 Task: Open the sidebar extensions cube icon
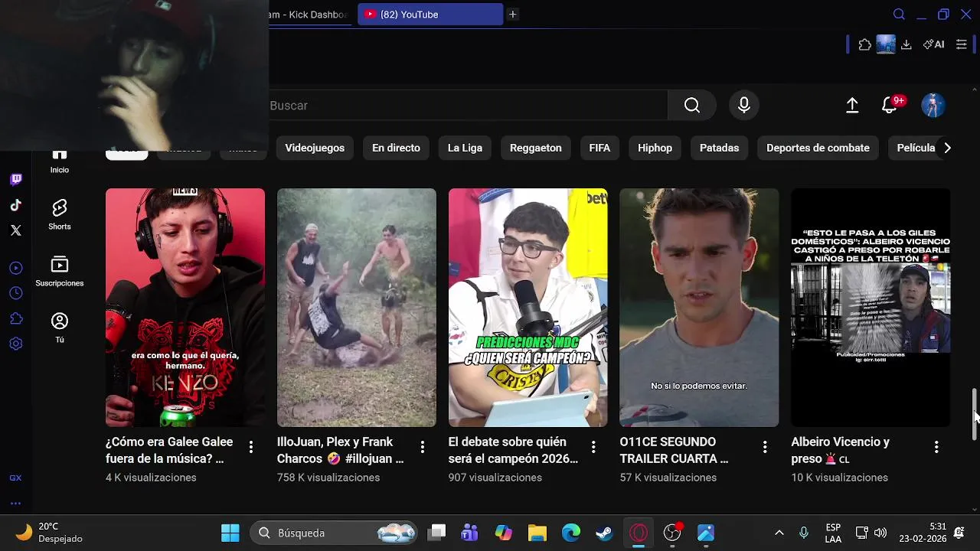coord(16,318)
